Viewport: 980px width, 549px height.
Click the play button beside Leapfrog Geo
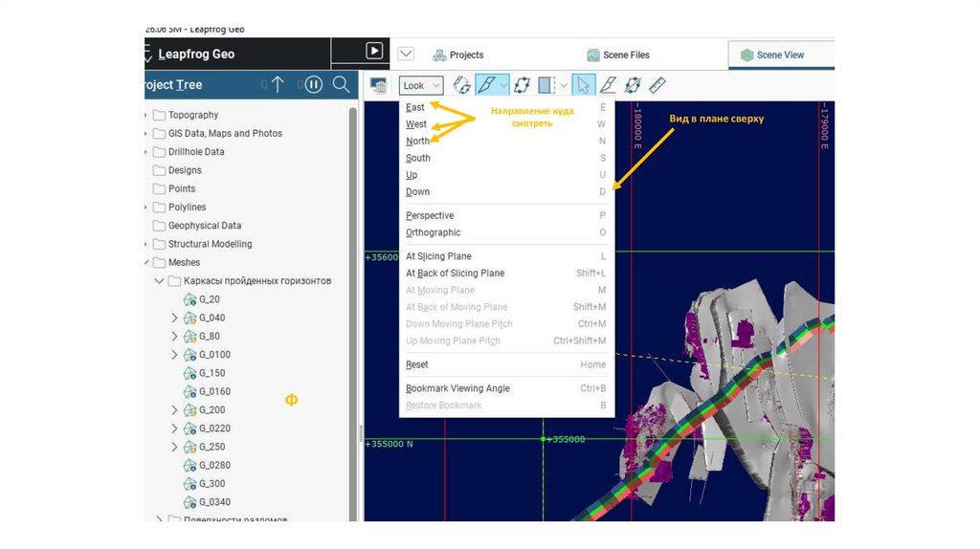[x=374, y=51]
